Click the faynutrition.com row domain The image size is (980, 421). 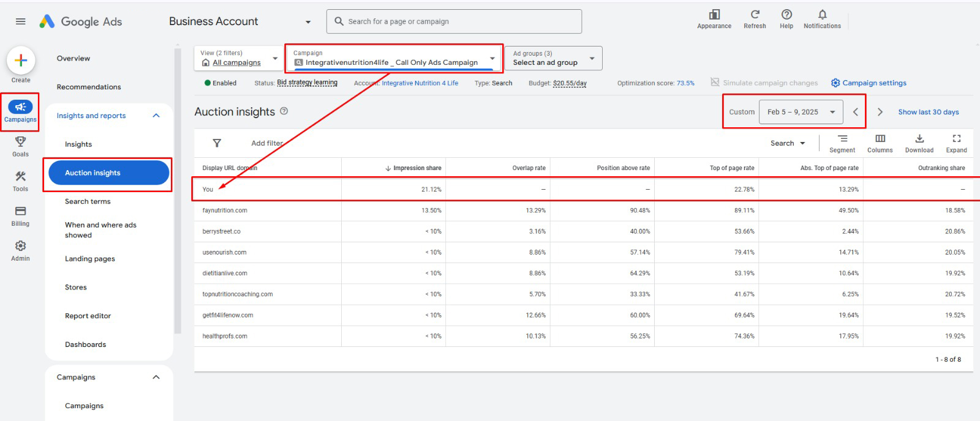225,210
